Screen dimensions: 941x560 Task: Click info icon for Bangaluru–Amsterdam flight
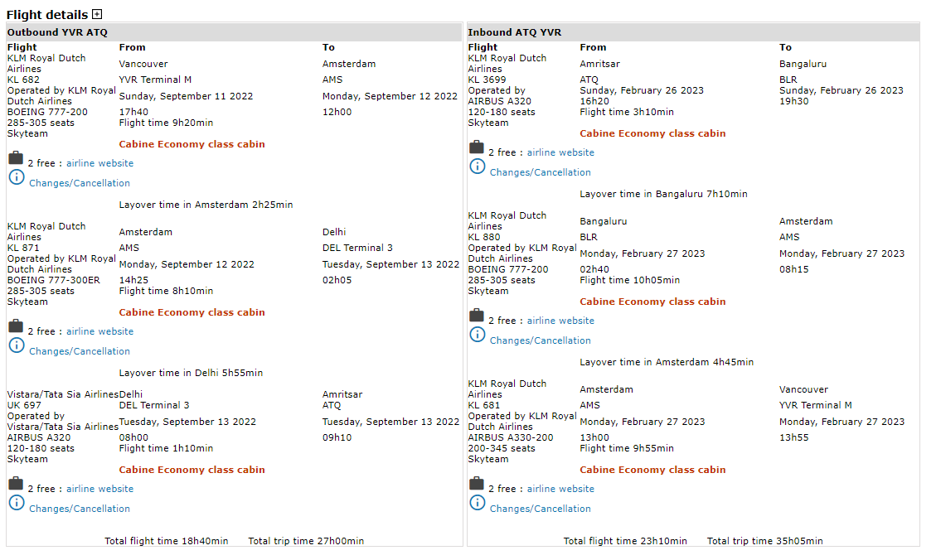pyautogui.click(x=478, y=335)
